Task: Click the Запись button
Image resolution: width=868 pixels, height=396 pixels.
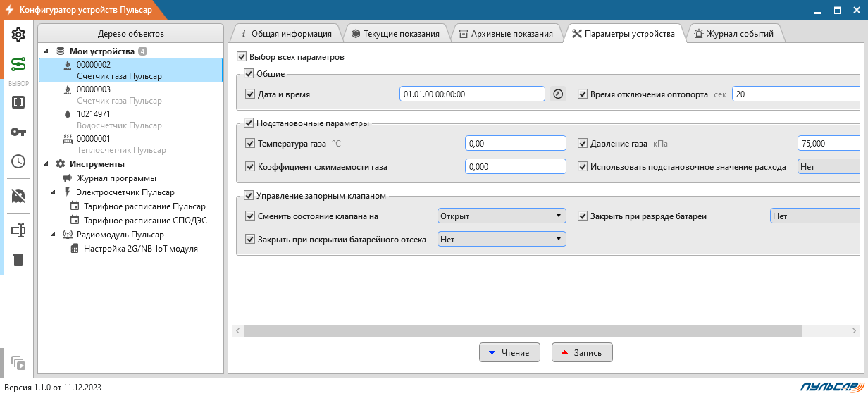Action: coord(582,352)
